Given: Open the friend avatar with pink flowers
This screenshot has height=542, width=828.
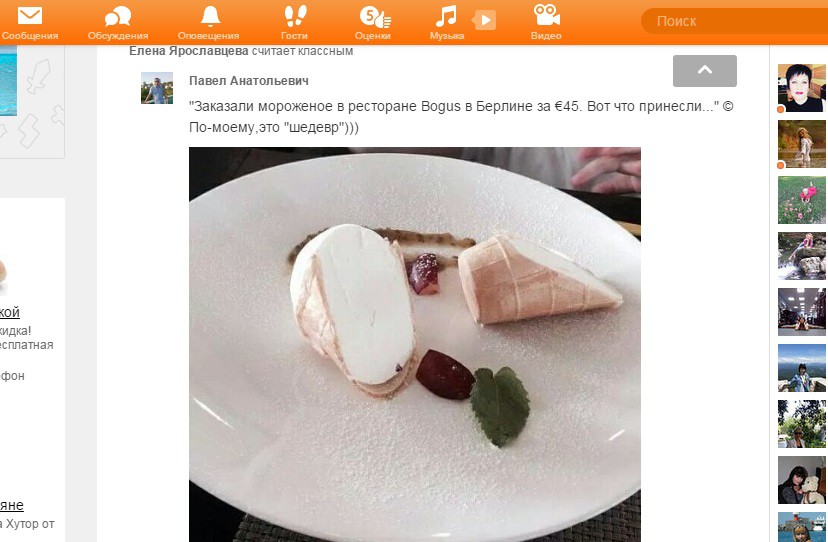Looking at the screenshot, I should [802, 200].
